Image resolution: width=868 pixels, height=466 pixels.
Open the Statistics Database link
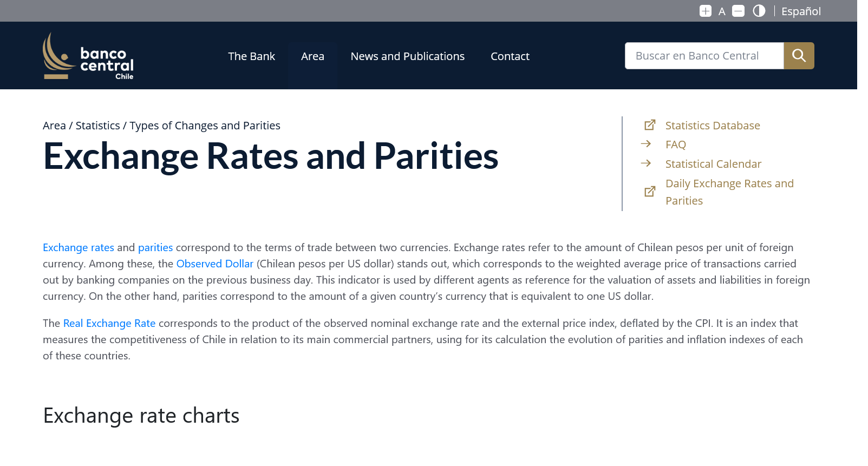click(x=713, y=126)
